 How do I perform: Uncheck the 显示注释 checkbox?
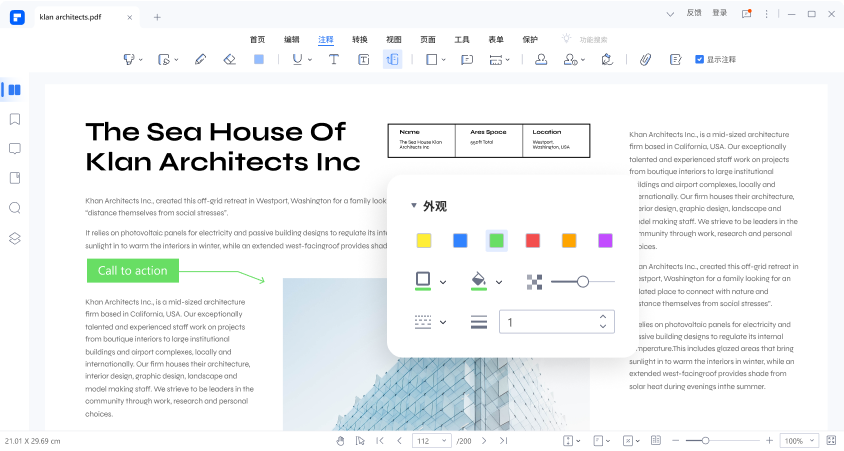(699, 60)
